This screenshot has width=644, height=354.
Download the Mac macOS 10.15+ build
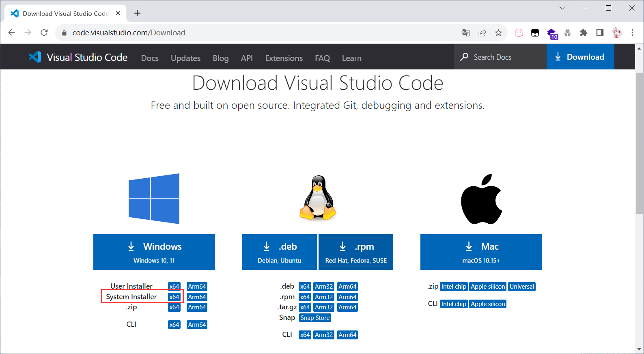tap(481, 252)
